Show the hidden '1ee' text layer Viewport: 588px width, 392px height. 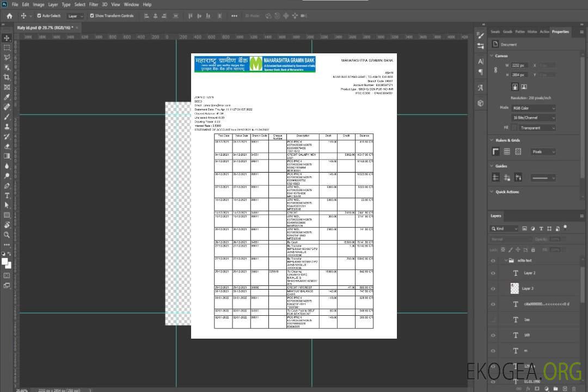click(493, 320)
